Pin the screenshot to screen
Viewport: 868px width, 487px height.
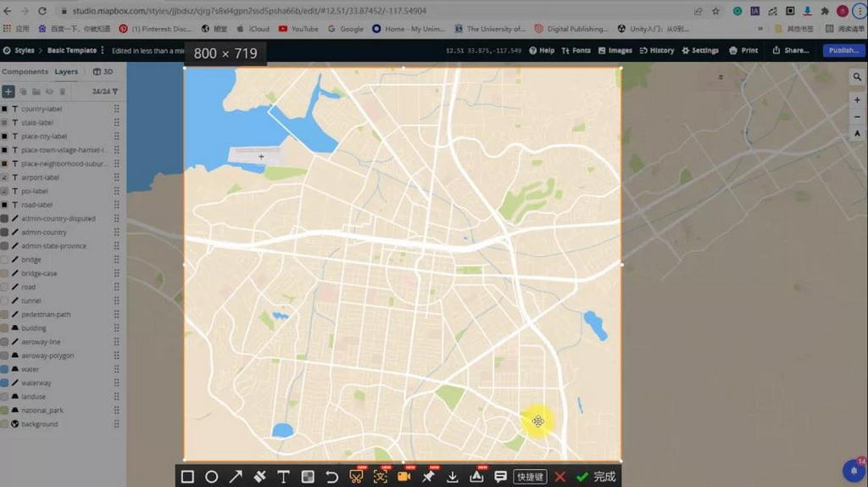[x=428, y=477]
